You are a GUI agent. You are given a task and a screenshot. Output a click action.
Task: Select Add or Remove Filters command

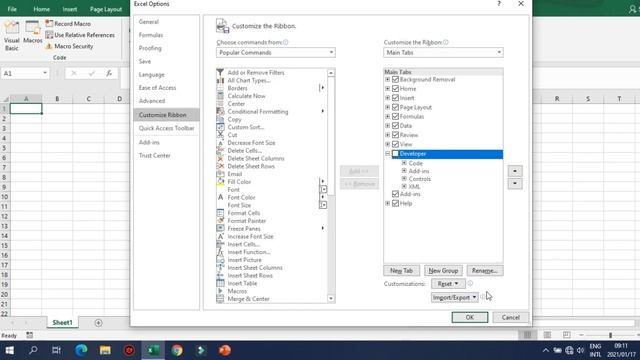coord(256,73)
